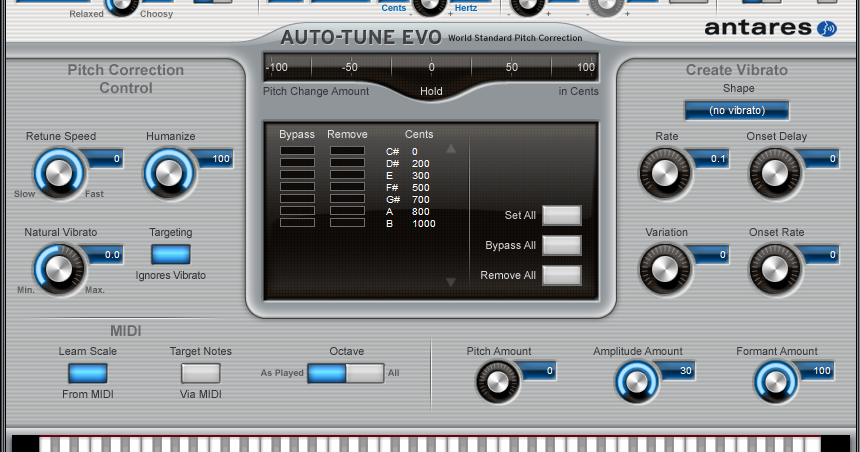Viewport: 860px width, 452px height.
Task: Click the Onset Rate value field
Action: tap(819, 255)
